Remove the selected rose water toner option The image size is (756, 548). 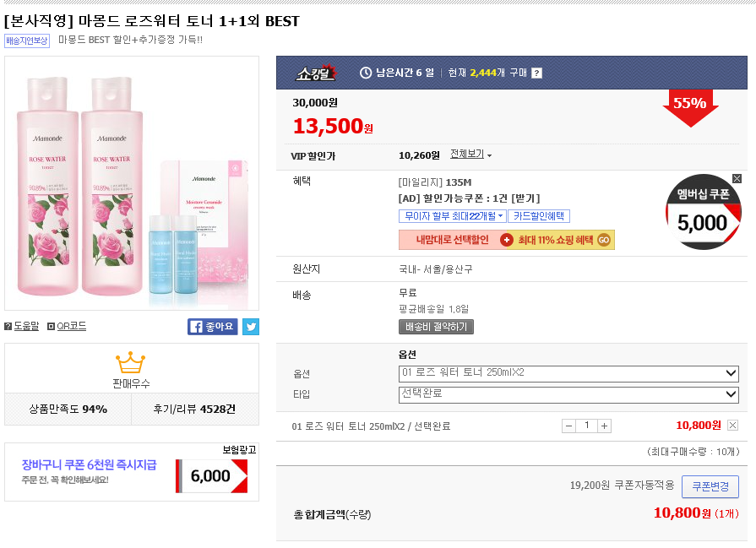[732, 426]
